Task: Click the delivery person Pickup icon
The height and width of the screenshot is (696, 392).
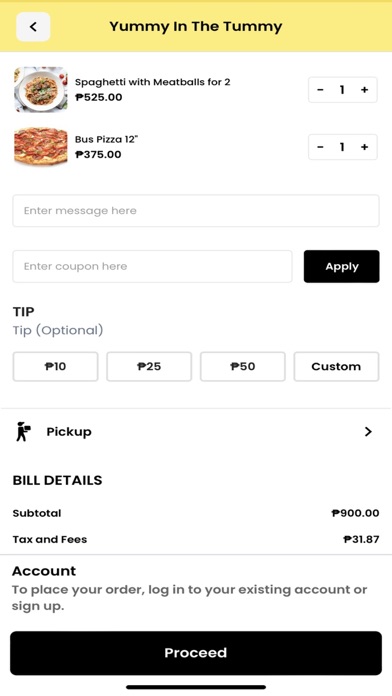Action: [23, 432]
